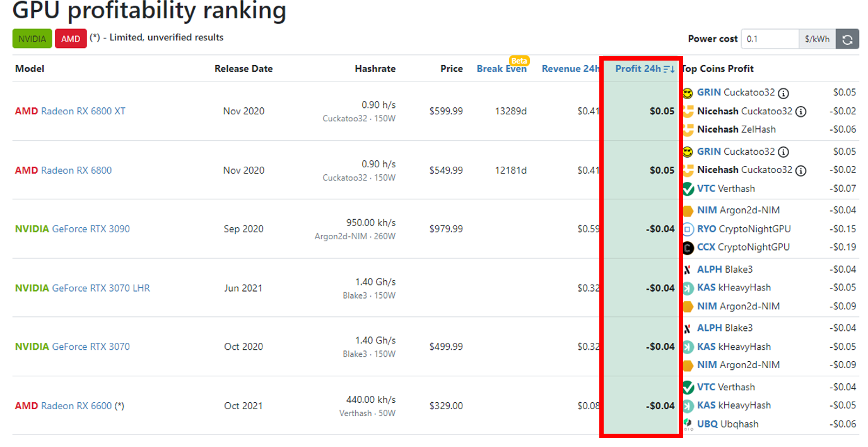Click the $329.00 price cell
This screenshot has height=447, width=868.
[x=446, y=405]
